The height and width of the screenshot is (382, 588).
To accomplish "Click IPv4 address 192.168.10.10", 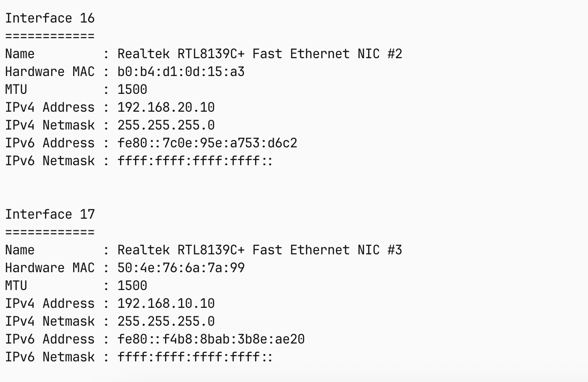I will click(166, 304).
